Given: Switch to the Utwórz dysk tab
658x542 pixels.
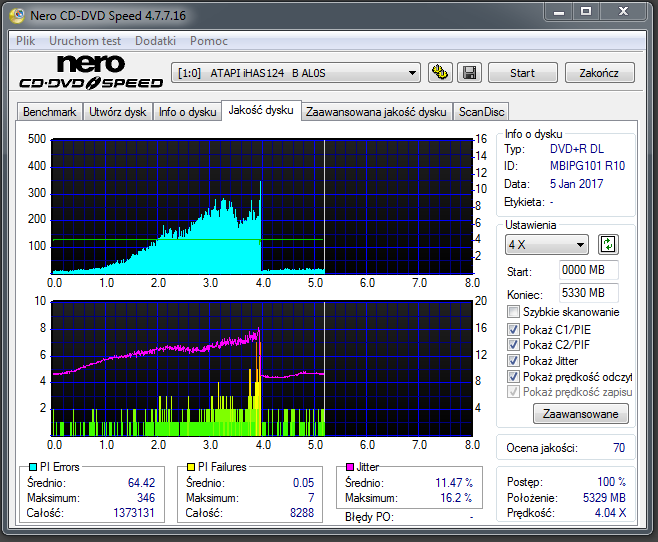Looking at the screenshot, I should pos(118,112).
